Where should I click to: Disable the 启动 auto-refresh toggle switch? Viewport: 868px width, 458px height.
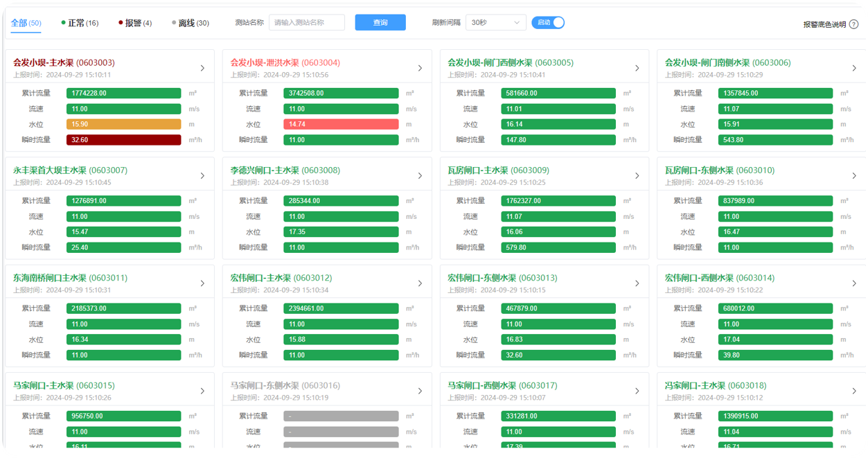click(548, 22)
